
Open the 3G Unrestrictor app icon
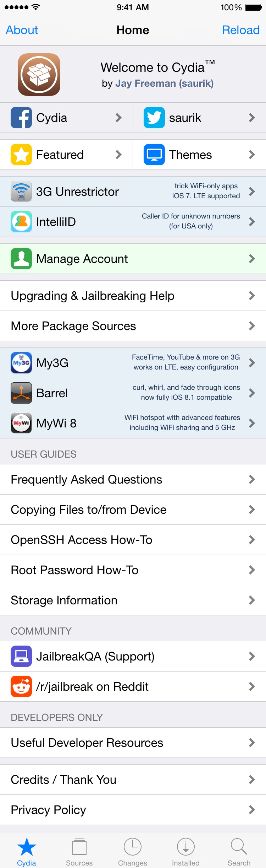[x=21, y=192]
